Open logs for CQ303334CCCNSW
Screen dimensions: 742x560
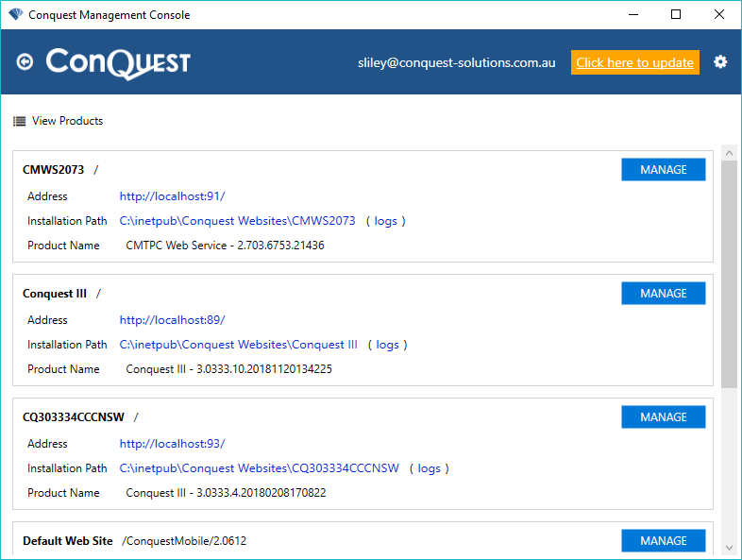tap(430, 468)
